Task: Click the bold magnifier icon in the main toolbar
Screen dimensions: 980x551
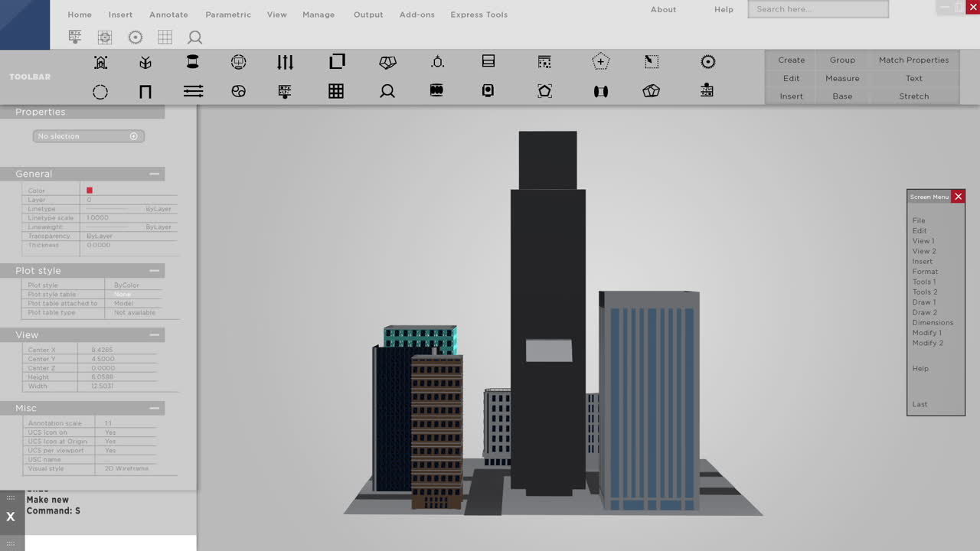Action: pos(387,92)
